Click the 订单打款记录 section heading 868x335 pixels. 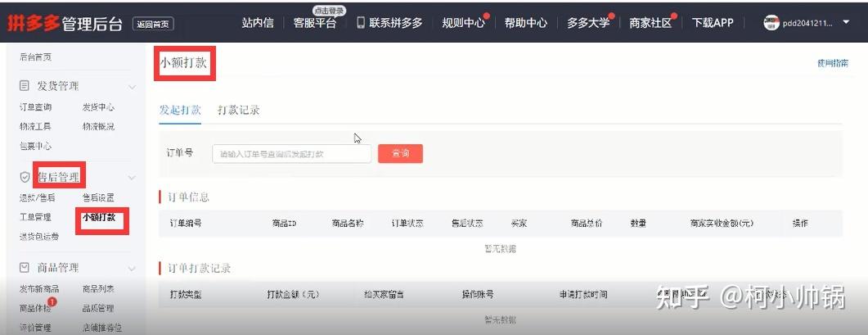[x=200, y=269]
